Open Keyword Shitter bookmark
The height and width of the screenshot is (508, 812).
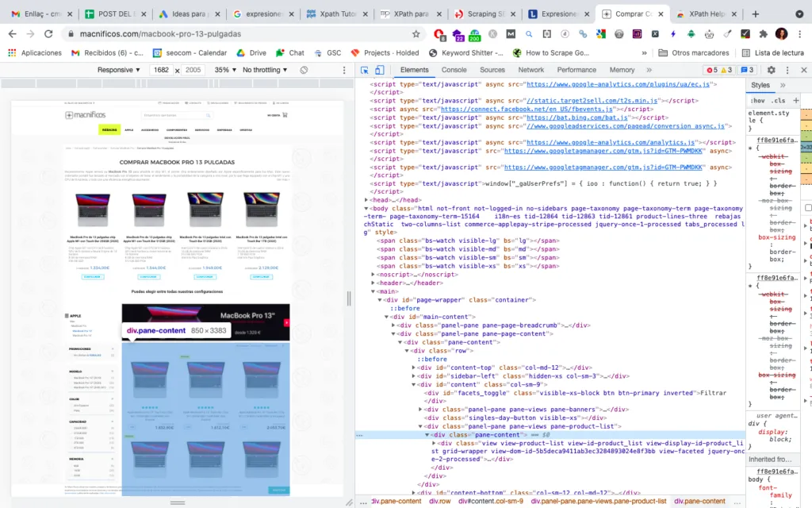tap(465, 53)
